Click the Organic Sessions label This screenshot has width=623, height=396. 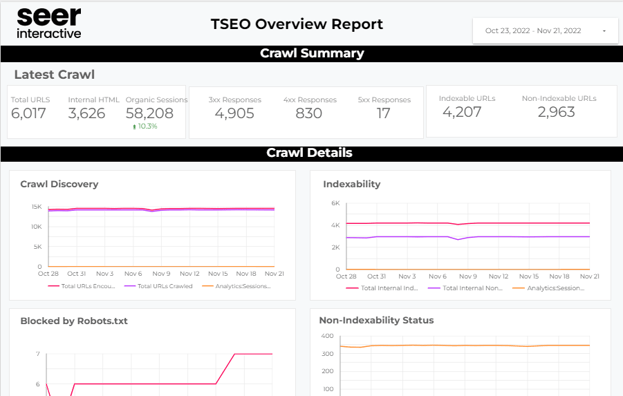pos(157,100)
